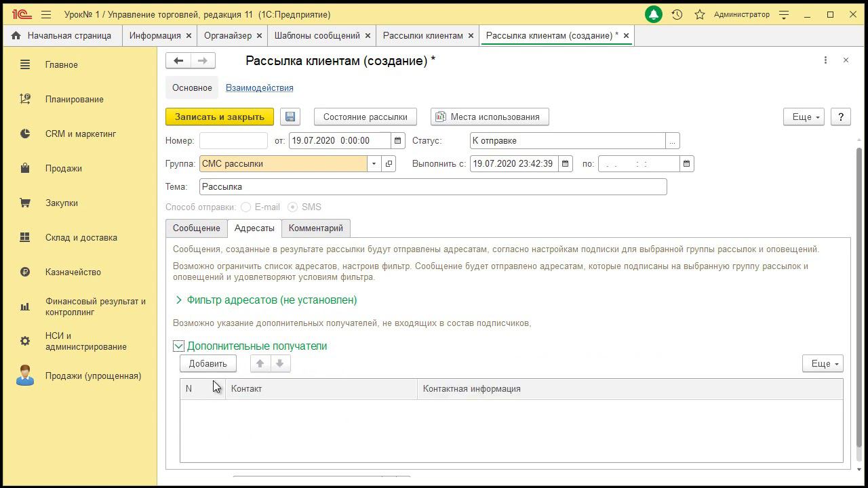Screen dimensions: 868x488
Task: Click into the Тема field
Action: (433, 187)
